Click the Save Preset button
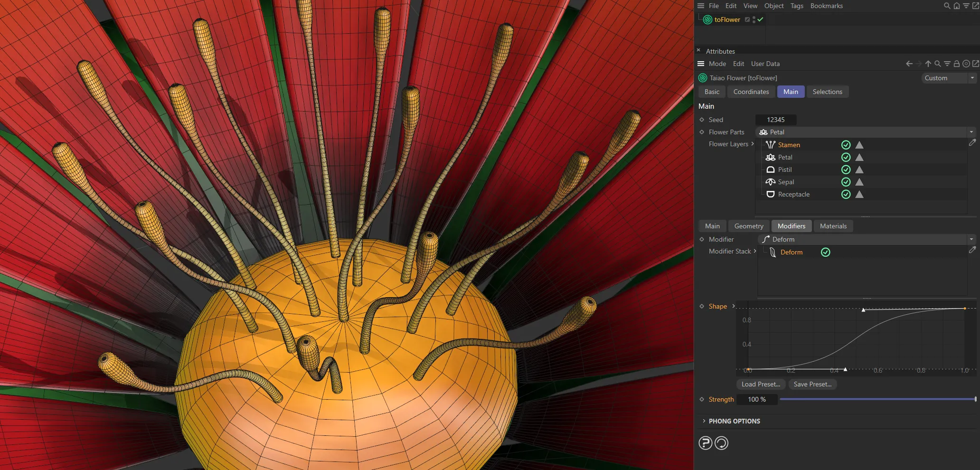 [x=812, y=384]
